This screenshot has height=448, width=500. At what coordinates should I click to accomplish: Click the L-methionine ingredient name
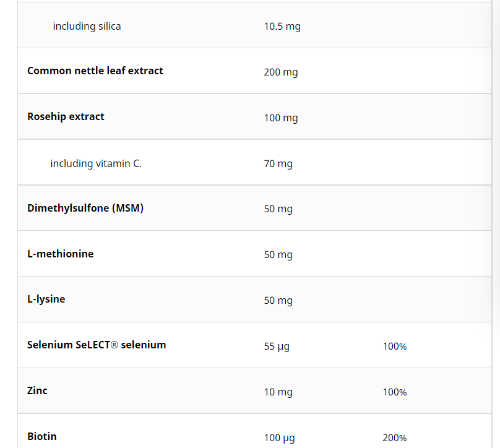(61, 254)
